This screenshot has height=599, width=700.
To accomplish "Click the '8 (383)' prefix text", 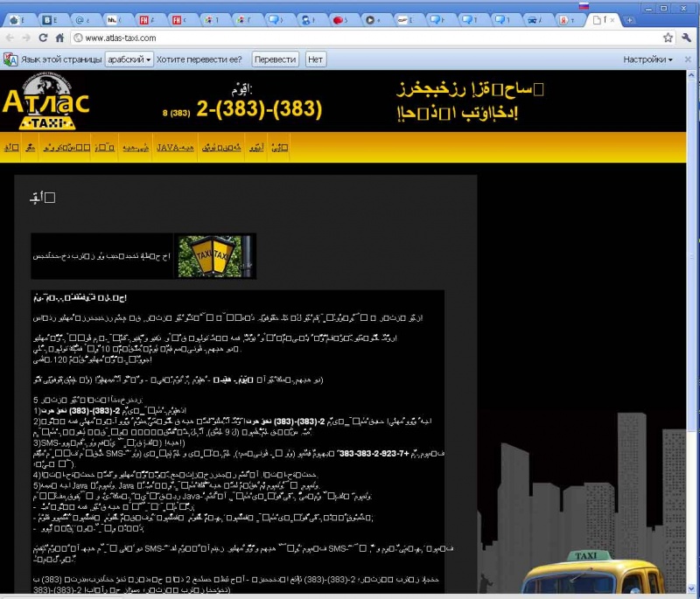I will pos(177,113).
